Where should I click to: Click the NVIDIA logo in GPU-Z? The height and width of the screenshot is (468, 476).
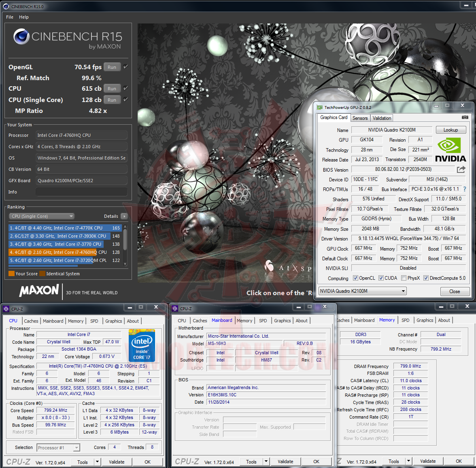(x=450, y=150)
